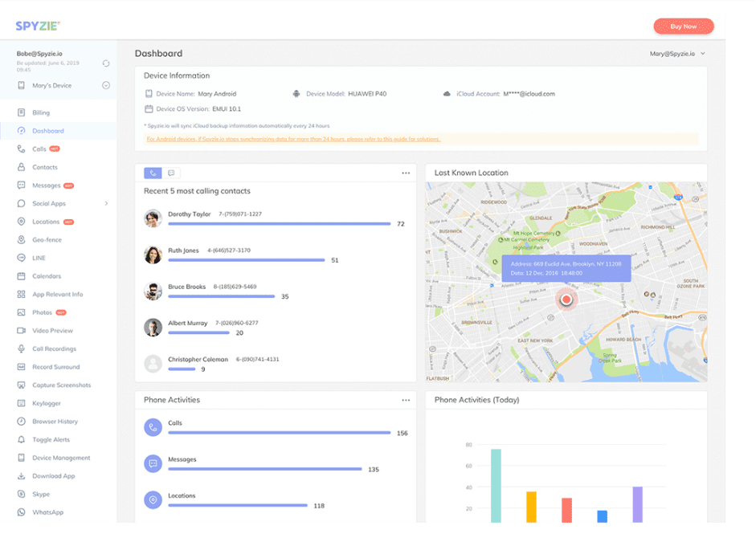Click the Locations activity progress bar
756x538 pixels.
pyautogui.click(x=238, y=505)
